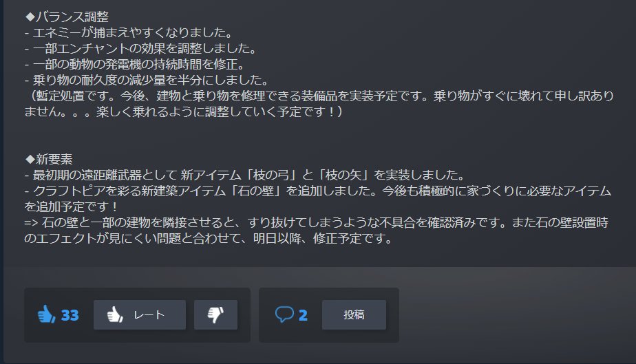Click the 「枝の弓」 item name text
The width and height of the screenshot is (636, 364).
point(271,175)
